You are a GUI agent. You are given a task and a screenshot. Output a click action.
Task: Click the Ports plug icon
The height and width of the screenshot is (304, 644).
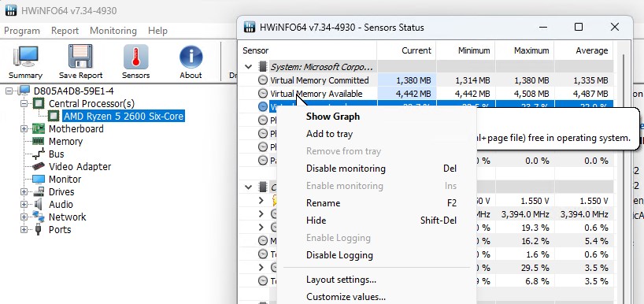pos(39,230)
